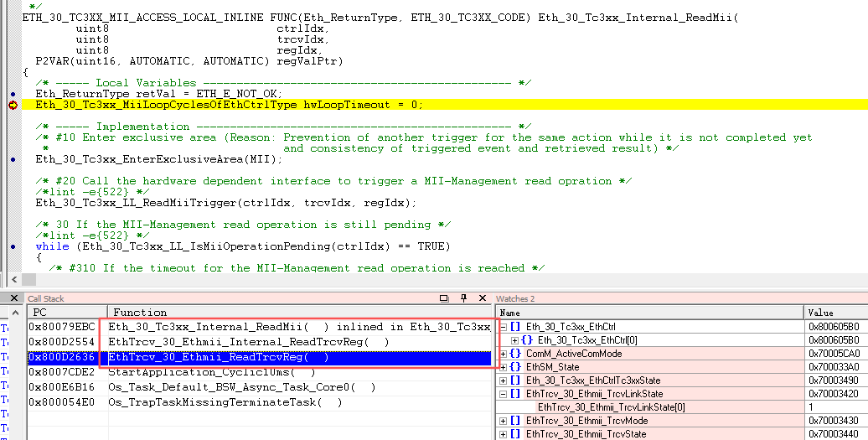
Task: Toggle breakpoint dot at the retVal declaration line
Action: [13, 94]
